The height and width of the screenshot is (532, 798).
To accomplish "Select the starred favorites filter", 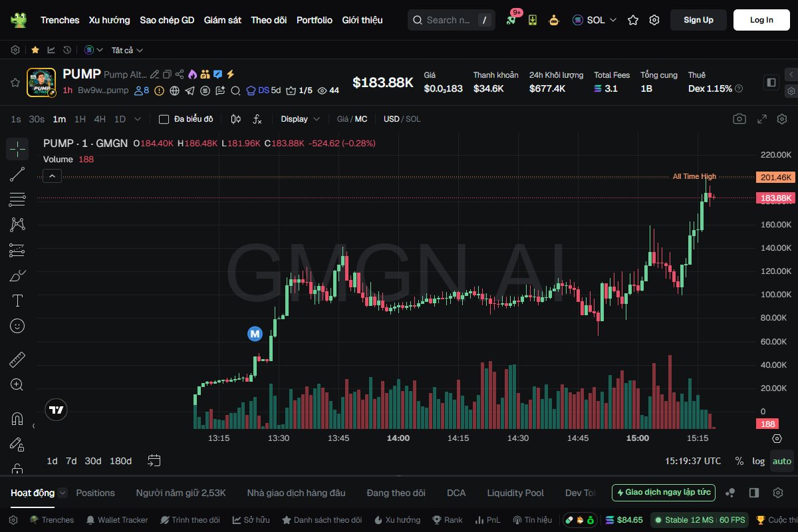I will pos(35,50).
